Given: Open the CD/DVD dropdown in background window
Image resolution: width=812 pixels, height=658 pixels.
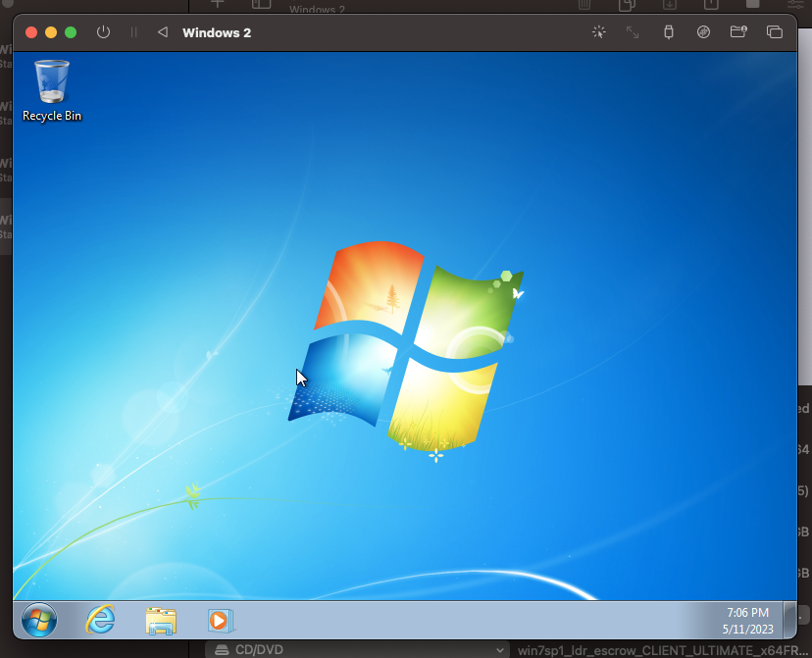Looking at the screenshot, I should (357, 650).
